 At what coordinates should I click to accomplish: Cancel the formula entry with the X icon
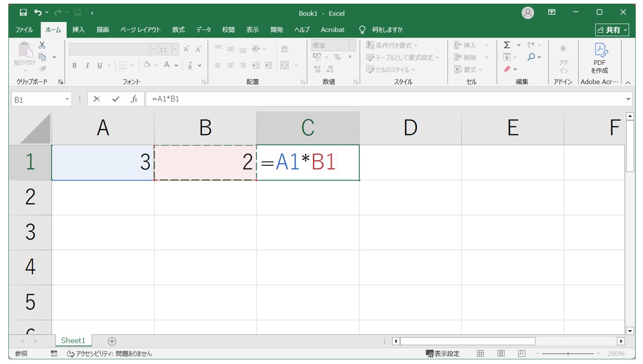(97, 99)
